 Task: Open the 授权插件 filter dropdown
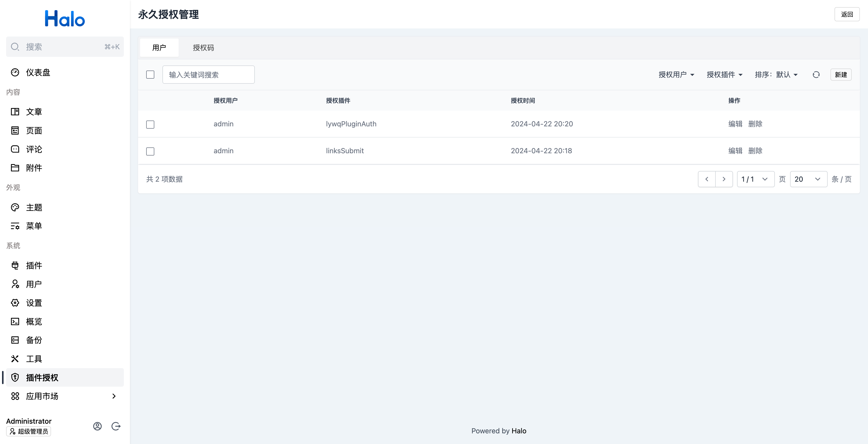click(x=724, y=75)
